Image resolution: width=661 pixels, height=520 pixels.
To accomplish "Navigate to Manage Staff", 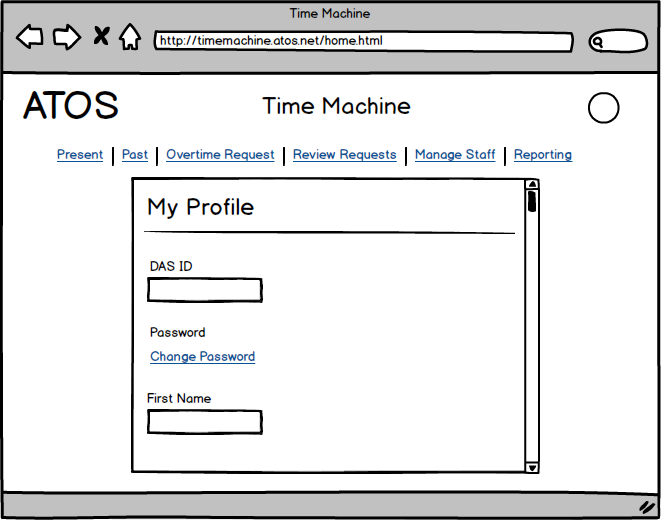I will 455,155.
